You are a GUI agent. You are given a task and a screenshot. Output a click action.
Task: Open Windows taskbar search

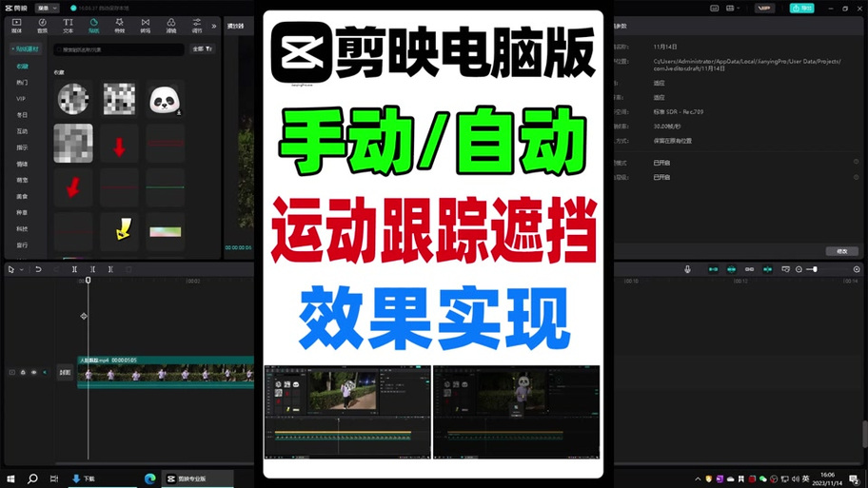tap(32, 478)
